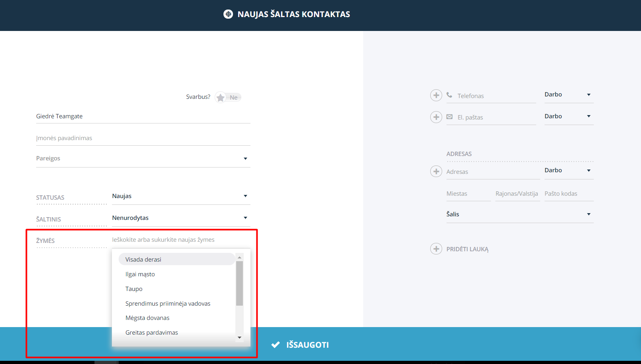Select Sprendimus priiminėja vadovas tag
The image size is (641, 364).
pyautogui.click(x=177, y=304)
